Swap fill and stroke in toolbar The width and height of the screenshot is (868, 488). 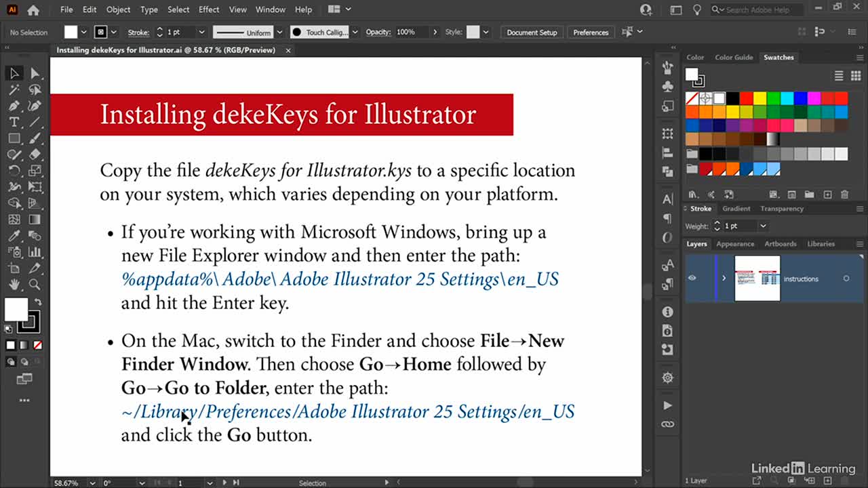[37, 302]
